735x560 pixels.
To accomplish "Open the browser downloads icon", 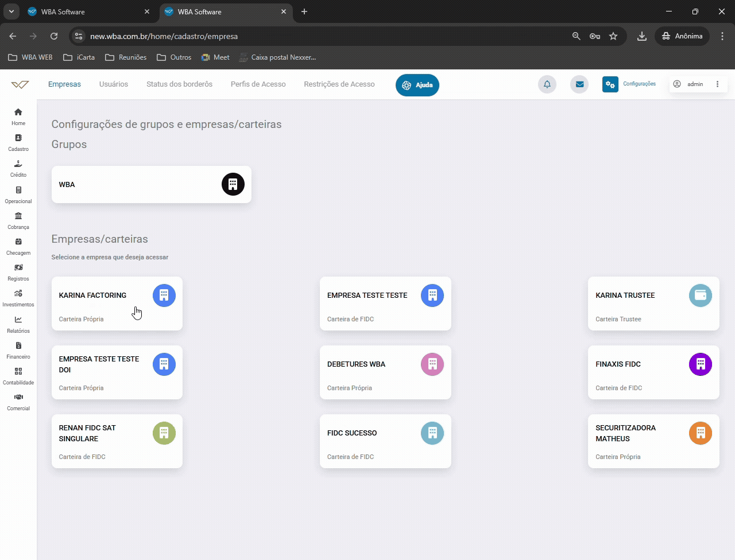I will click(x=642, y=36).
